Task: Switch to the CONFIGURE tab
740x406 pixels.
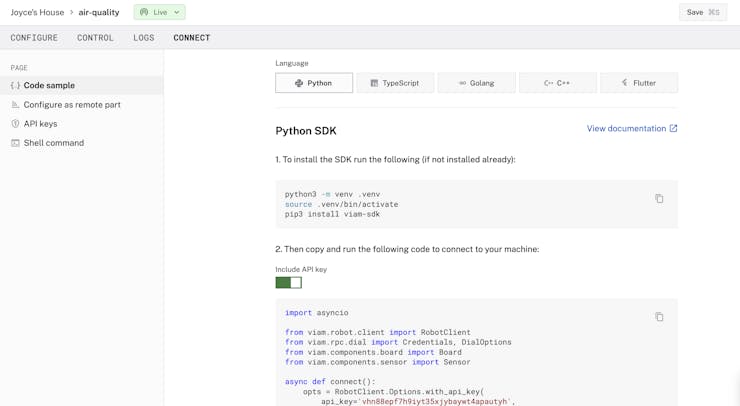Action: 34,38
